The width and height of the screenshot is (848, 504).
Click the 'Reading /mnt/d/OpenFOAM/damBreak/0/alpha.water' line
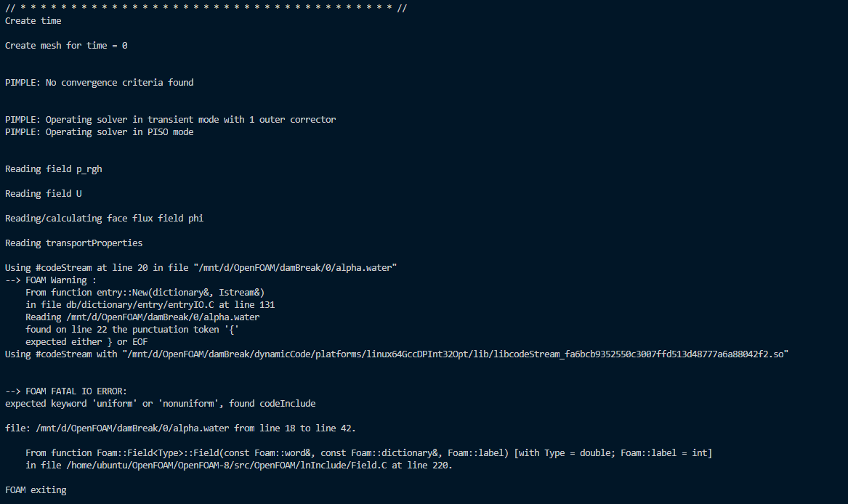[x=142, y=317]
